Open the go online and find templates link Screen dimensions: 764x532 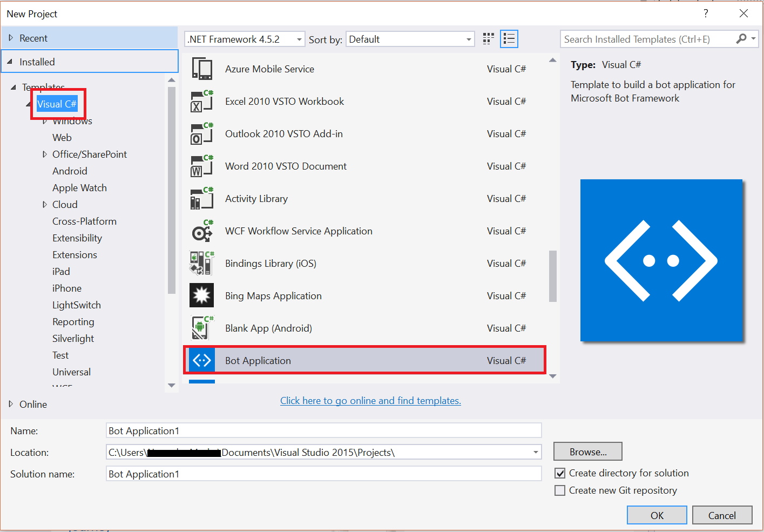370,401
